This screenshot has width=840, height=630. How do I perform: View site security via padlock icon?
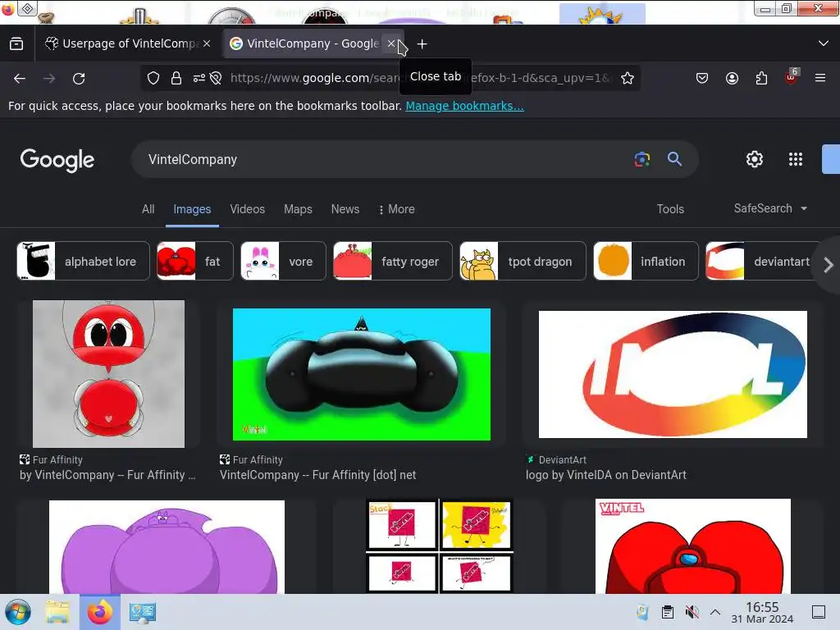pos(176,78)
